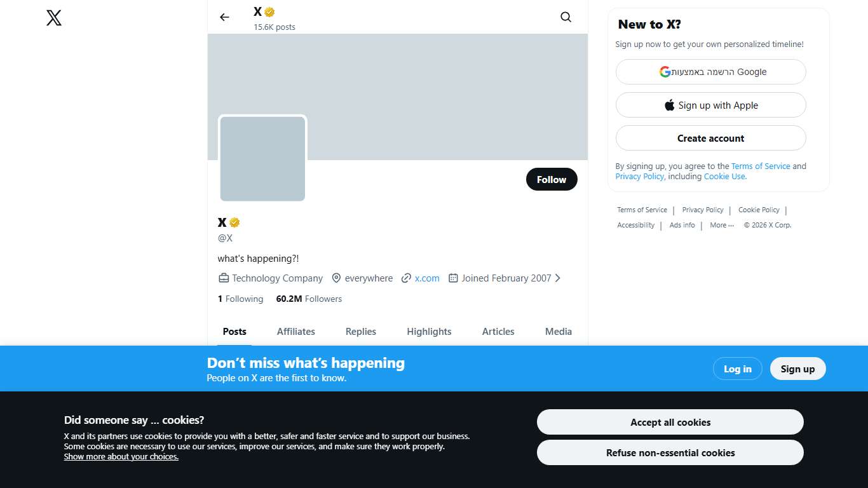Open the profile avatar image
This screenshot has height=488, width=868.
coord(262,159)
